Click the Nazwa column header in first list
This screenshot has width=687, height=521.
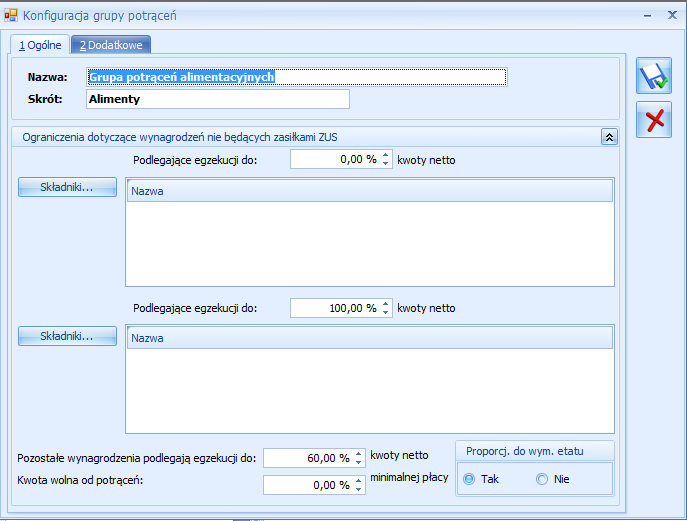pyautogui.click(x=370, y=191)
